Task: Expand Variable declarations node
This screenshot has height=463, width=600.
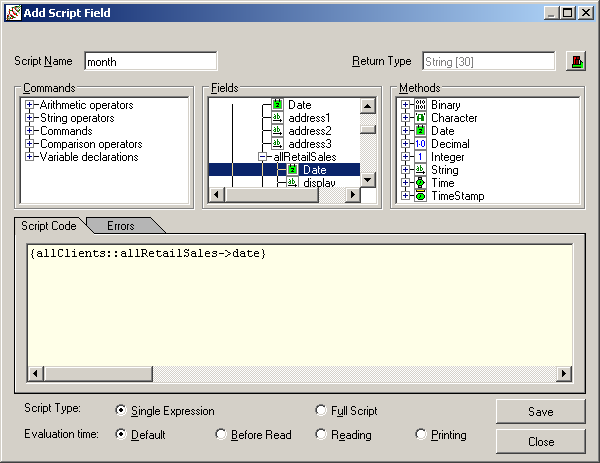Action: click(x=29, y=157)
